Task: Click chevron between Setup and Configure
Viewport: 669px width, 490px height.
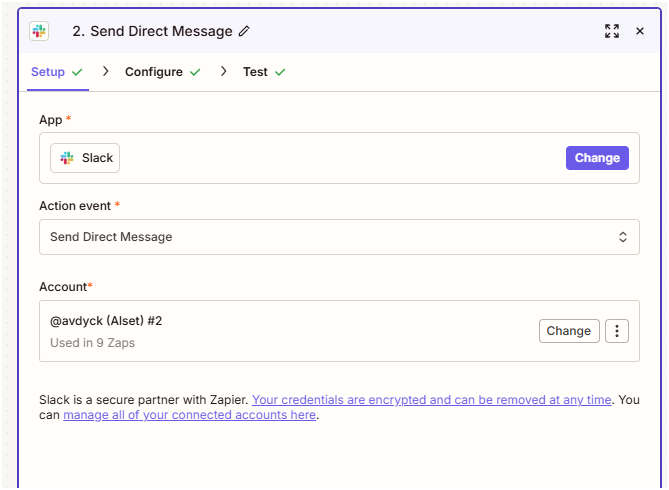Action: 105,71
